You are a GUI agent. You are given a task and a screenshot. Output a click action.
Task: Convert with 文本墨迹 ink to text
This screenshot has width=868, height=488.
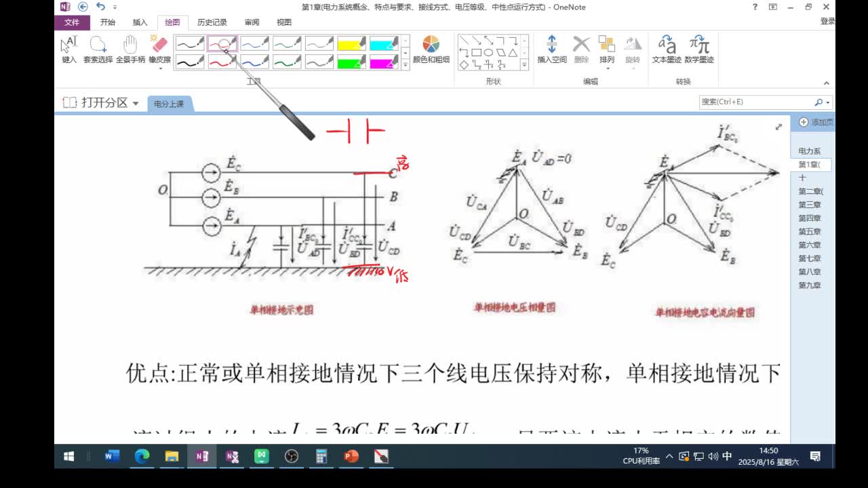point(667,50)
